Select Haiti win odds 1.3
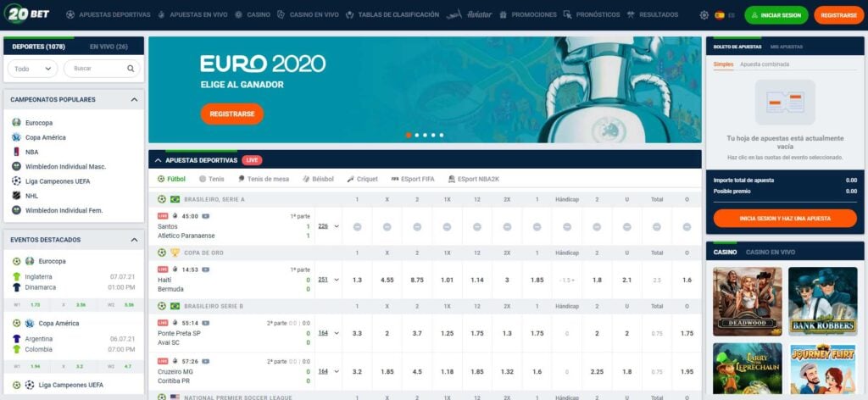Viewport: 868px width, 400px height. click(x=357, y=280)
